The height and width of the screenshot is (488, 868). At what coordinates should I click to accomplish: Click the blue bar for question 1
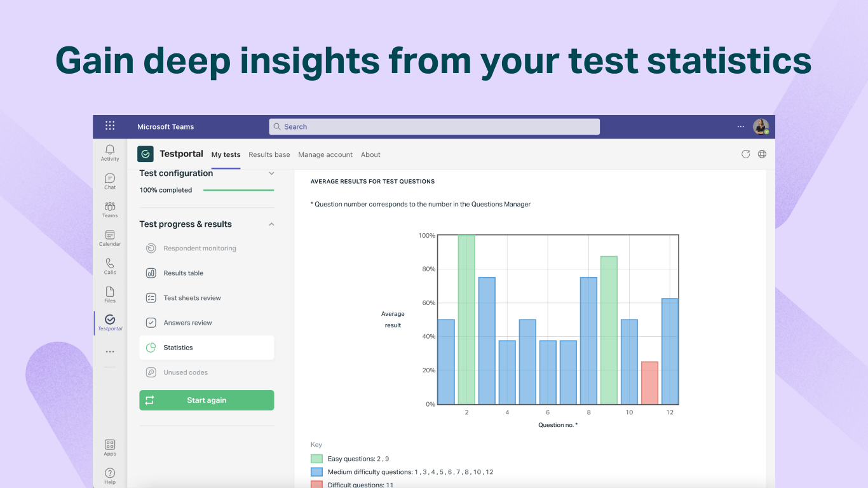point(446,362)
